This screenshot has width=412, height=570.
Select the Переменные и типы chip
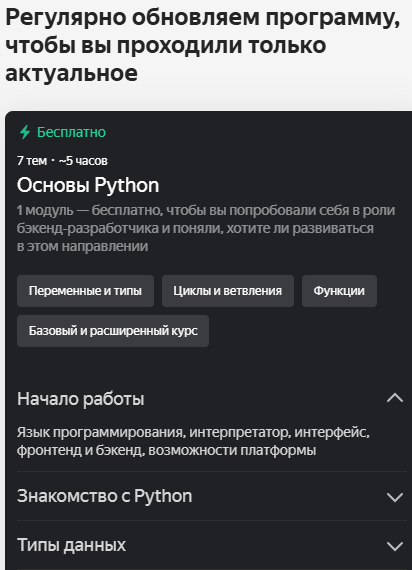tap(85, 291)
